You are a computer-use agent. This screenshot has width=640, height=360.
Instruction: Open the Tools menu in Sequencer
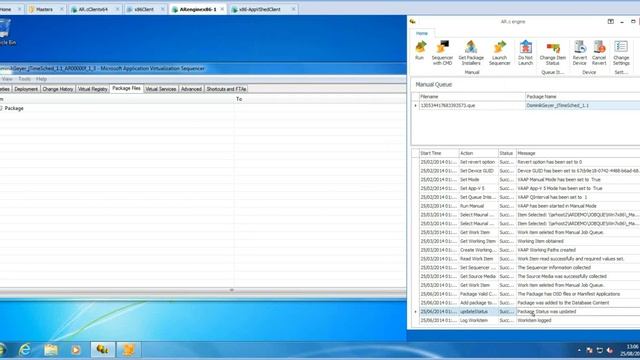click(24, 79)
